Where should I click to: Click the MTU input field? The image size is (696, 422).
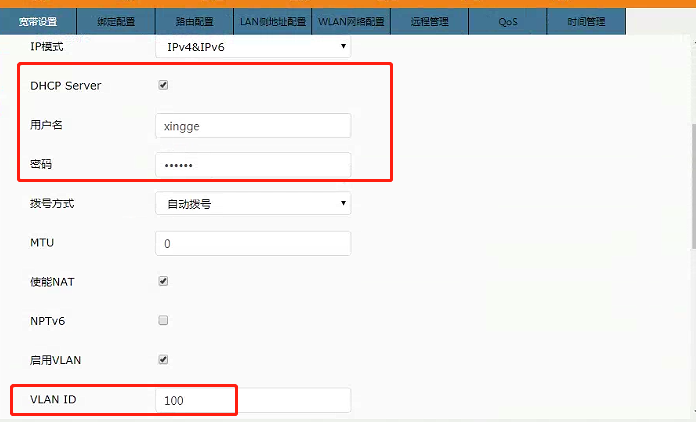(x=253, y=243)
